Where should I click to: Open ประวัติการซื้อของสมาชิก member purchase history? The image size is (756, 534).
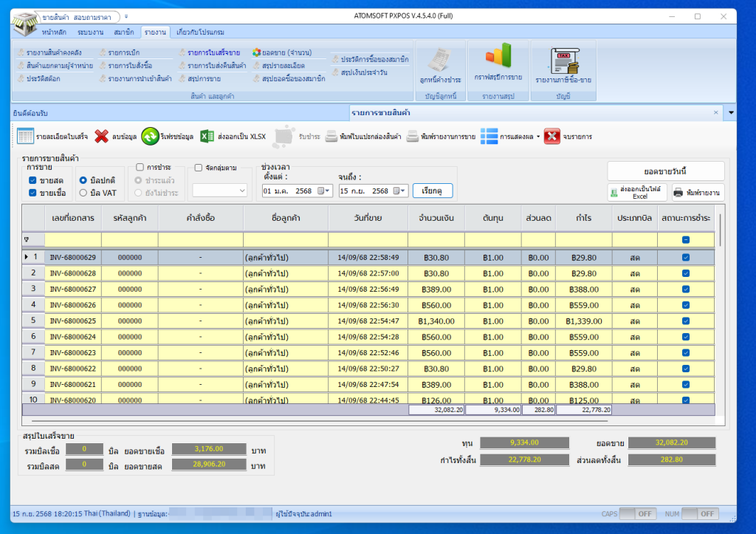[371, 59]
